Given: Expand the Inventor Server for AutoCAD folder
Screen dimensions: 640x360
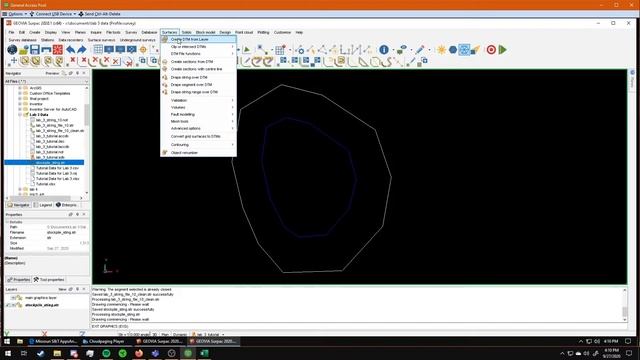Looking at the screenshot, I should tap(20, 109).
